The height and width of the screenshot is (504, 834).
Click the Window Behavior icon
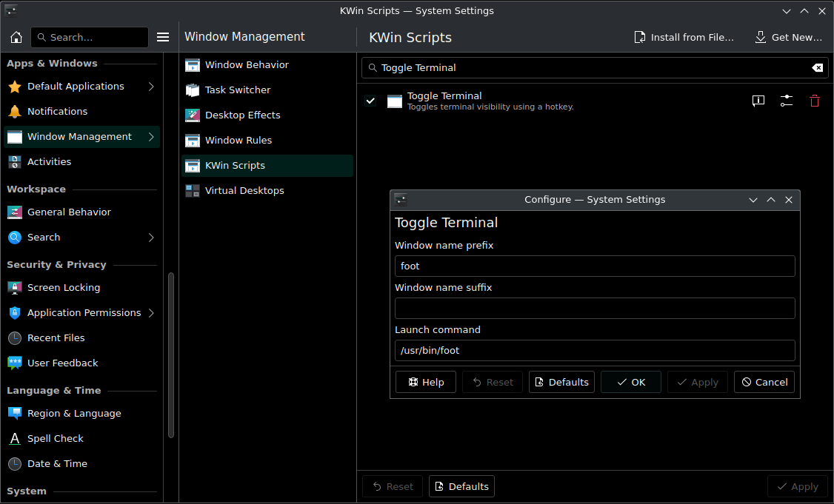pyautogui.click(x=193, y=65)
